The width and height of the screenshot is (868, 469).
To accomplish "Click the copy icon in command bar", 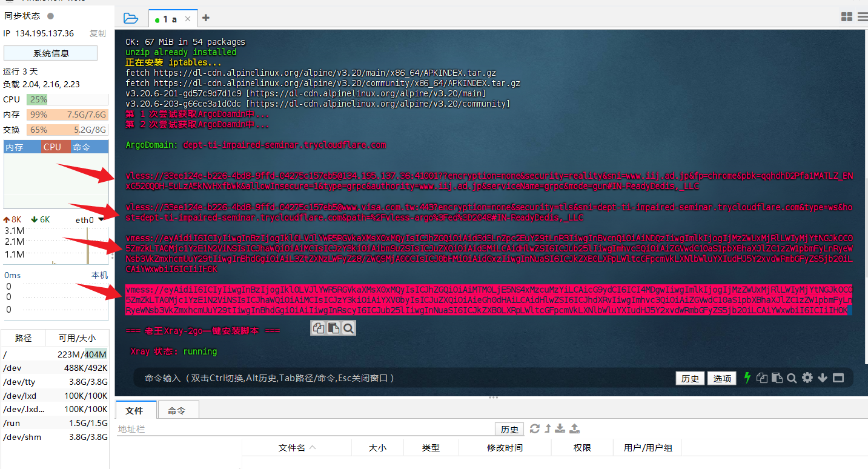I will coord(762,378).
